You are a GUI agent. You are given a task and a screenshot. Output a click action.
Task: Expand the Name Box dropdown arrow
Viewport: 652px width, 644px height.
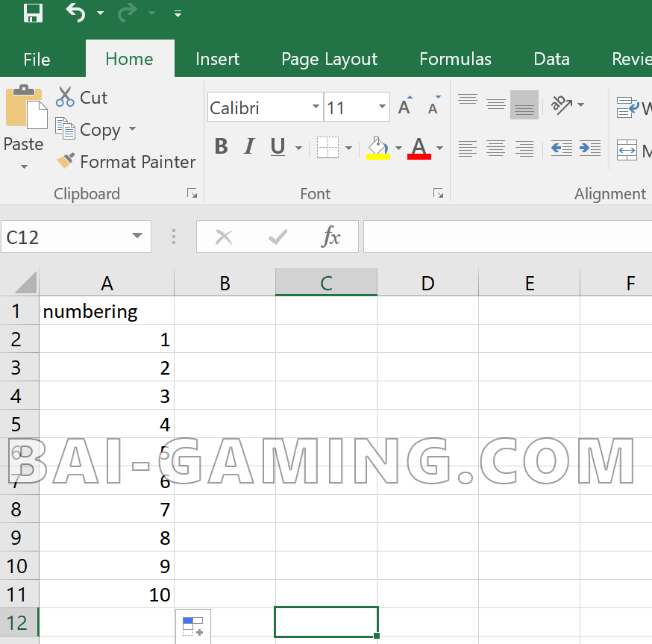[137, 237]
